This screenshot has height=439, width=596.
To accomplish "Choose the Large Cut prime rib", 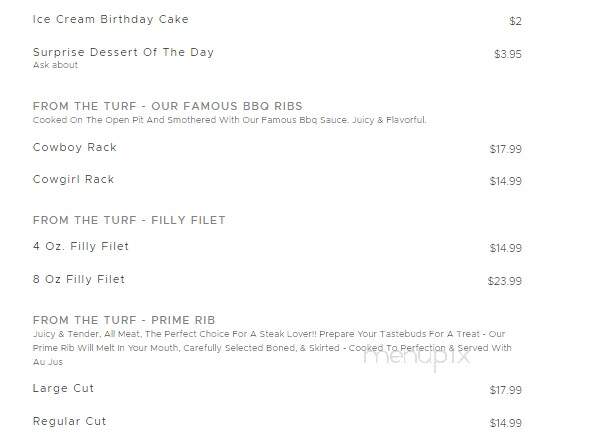I will point(63,388).
